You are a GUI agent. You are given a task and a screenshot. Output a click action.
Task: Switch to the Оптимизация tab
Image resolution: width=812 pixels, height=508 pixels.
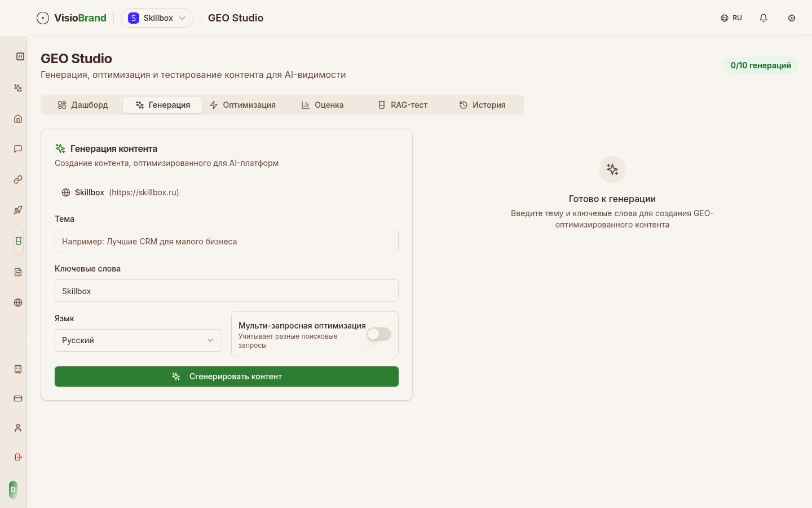tap(242, 105)
